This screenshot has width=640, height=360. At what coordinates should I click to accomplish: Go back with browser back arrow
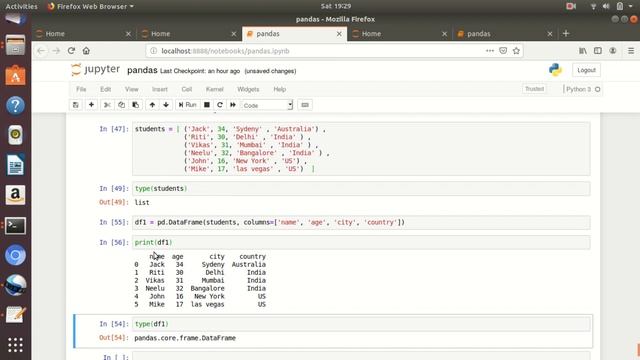tap(41, 51)
